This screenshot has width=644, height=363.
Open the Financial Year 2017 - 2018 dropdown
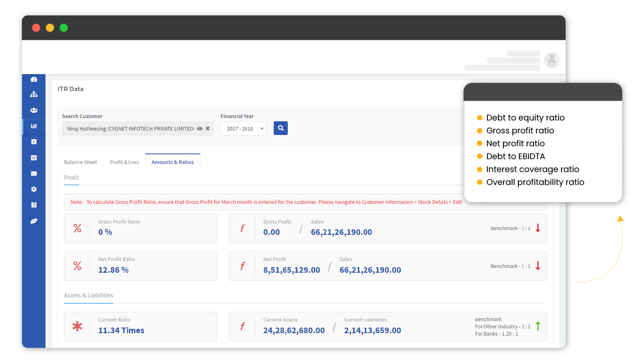pos(244,129)
